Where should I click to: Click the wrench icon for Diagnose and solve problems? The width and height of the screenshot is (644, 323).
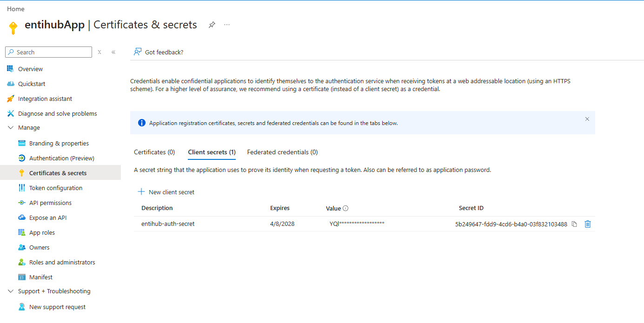point(10,113)
